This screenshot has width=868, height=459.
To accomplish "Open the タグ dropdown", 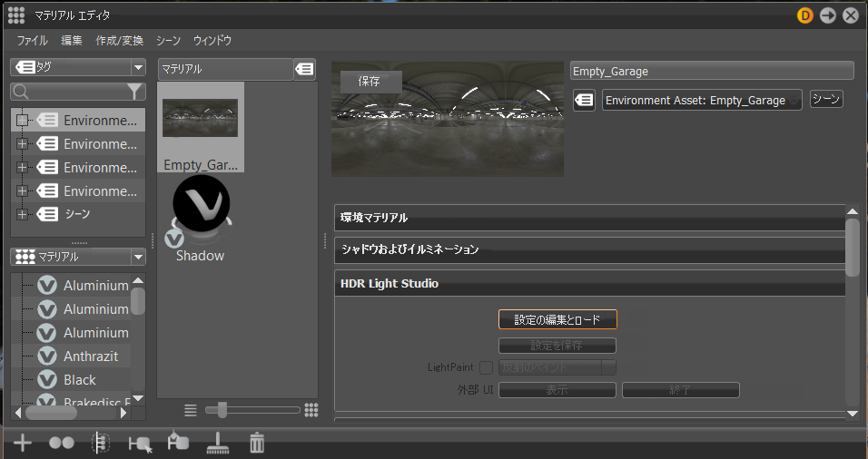I will (78, 67).
